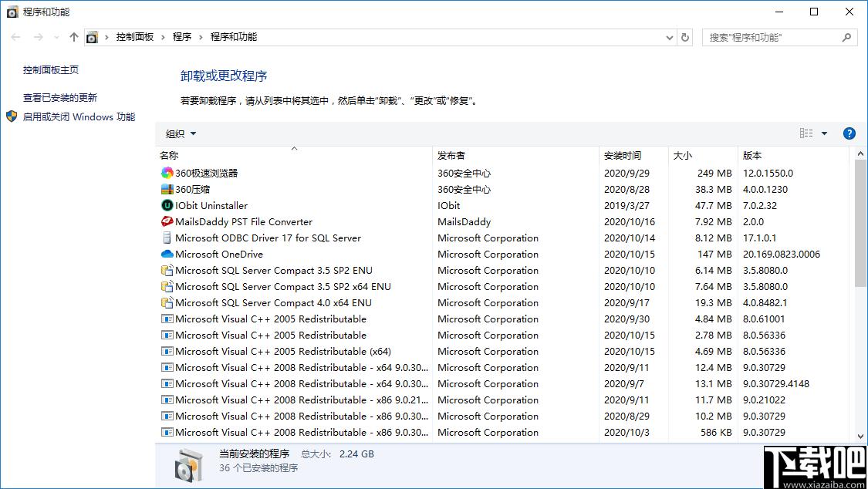Click the icon of Visual C++ 2005 Redistributable (x64)
This screenshot has height=489, width=868.
point(167,351)
